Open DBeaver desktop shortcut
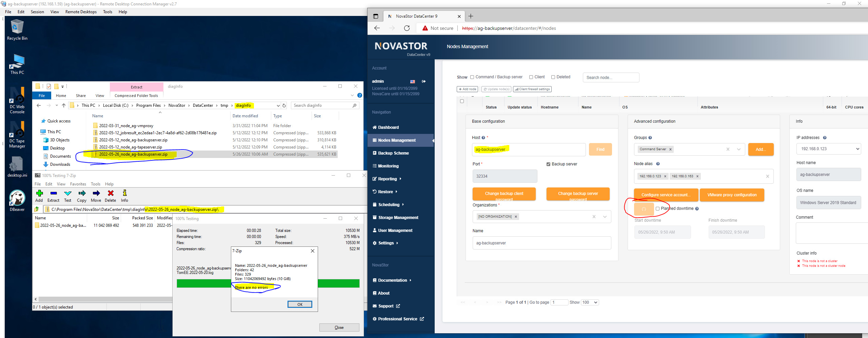The image size is (868, 338). (x=17, y=201)
